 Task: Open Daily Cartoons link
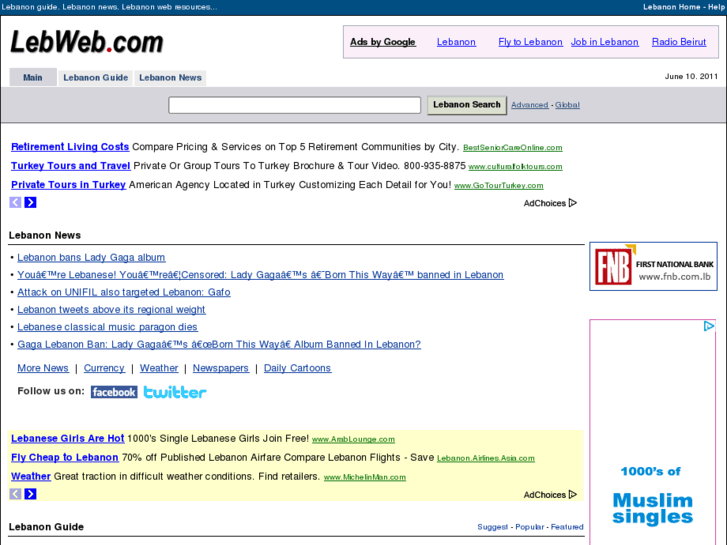tap(297, 368)
